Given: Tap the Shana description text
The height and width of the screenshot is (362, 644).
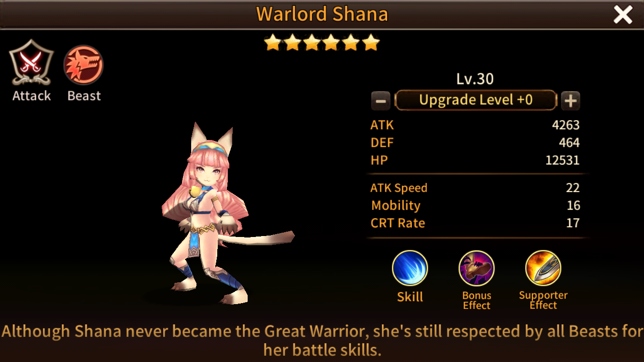Looking at the screenshot, I should coord(322,340).
